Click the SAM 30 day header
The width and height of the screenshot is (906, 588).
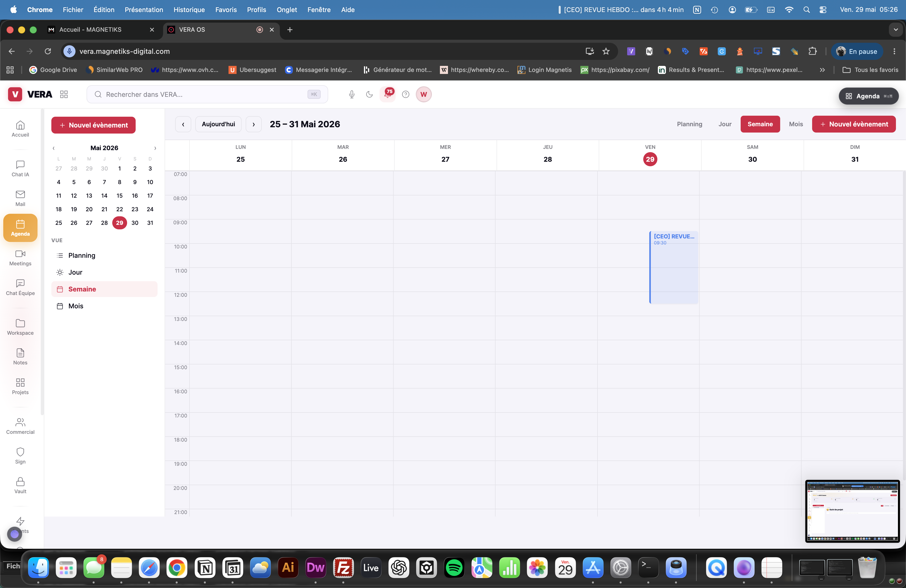752,155
